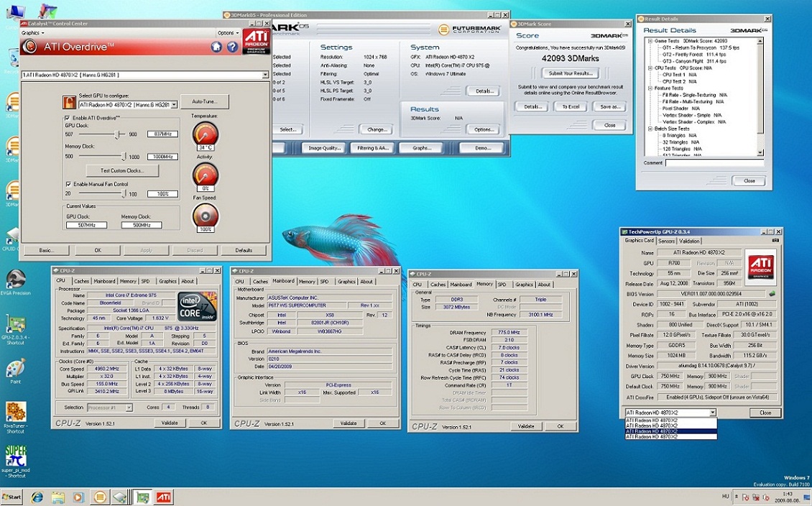Open SPD tab in first CPU-Z window
The image size is (812, 506).
146,281
